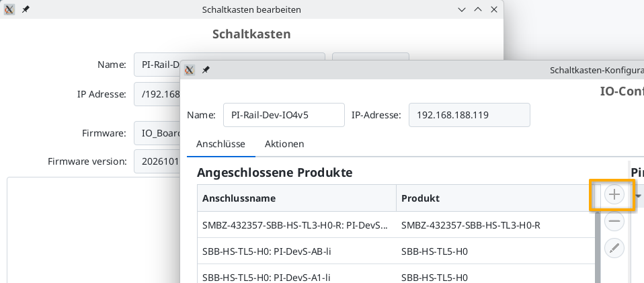Sort by Produkt column header
The height and width of the screenshot is (283, 644).
pos(495,198)
